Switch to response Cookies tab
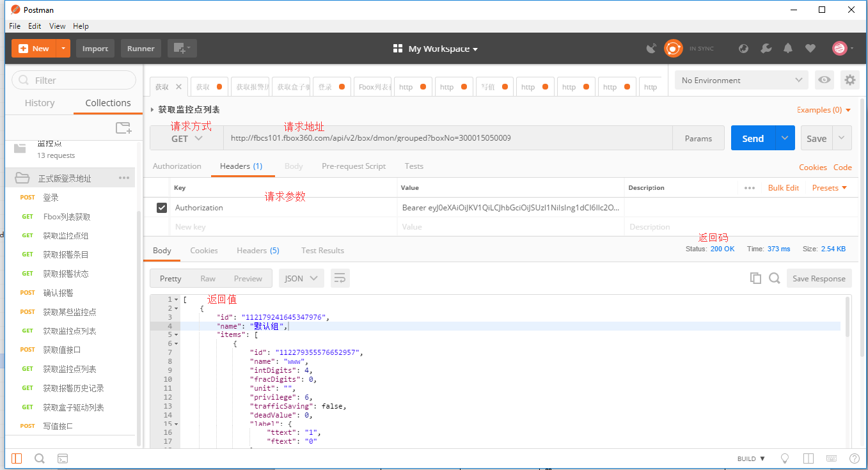 pos(204,251)
